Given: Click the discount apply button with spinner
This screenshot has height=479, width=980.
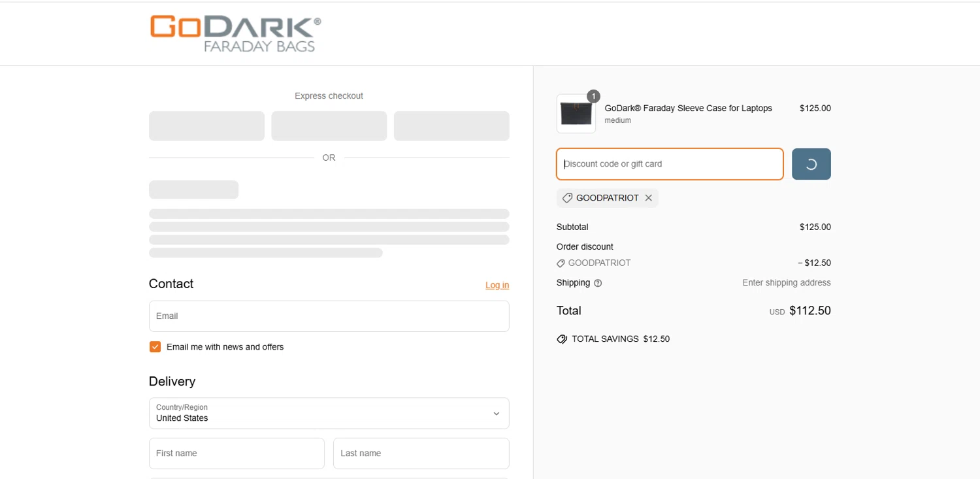Looking at the screenshot, I should [811, 164].
